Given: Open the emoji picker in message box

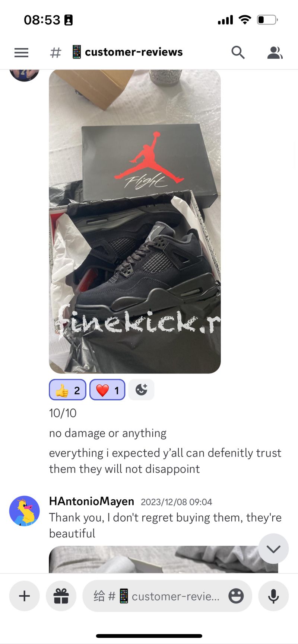Looking at the screenshot, I should pyautogui.click(x=236, y=596).
